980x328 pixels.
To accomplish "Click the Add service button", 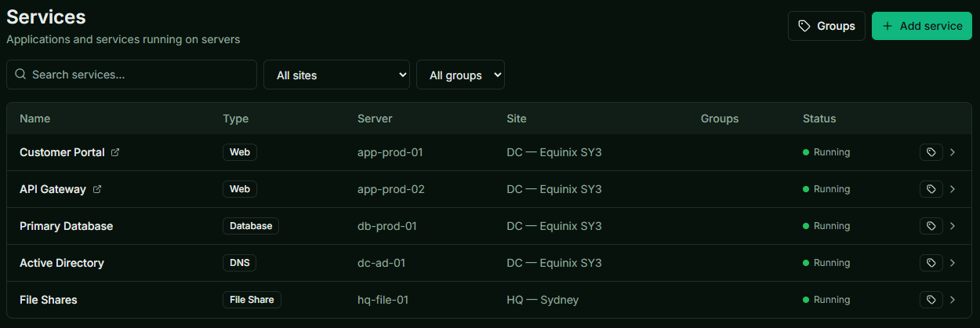I will [x=922, y=26].
